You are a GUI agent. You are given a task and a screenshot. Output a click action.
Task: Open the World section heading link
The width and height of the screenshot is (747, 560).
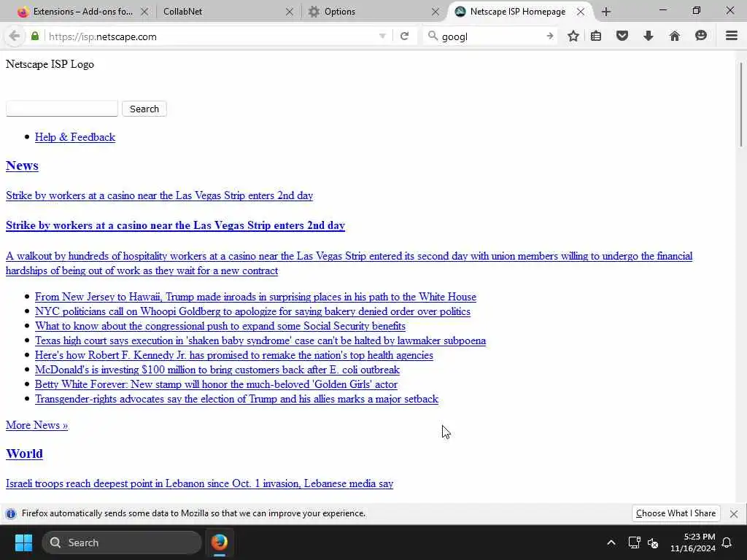pyautogui.click(x=24, y=454)
